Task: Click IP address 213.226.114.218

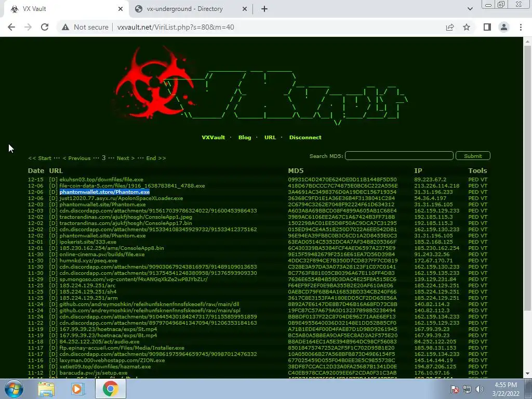Action: [x=436, y=185]
